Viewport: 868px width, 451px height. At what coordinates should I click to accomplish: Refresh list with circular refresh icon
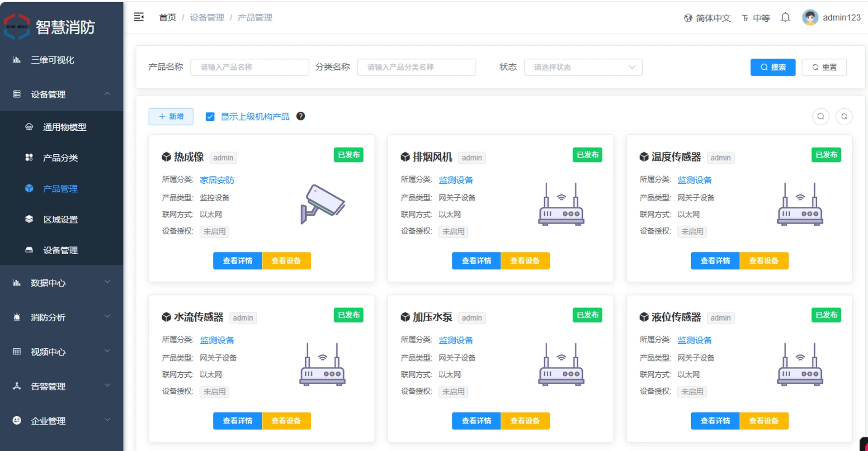[844, 117]
